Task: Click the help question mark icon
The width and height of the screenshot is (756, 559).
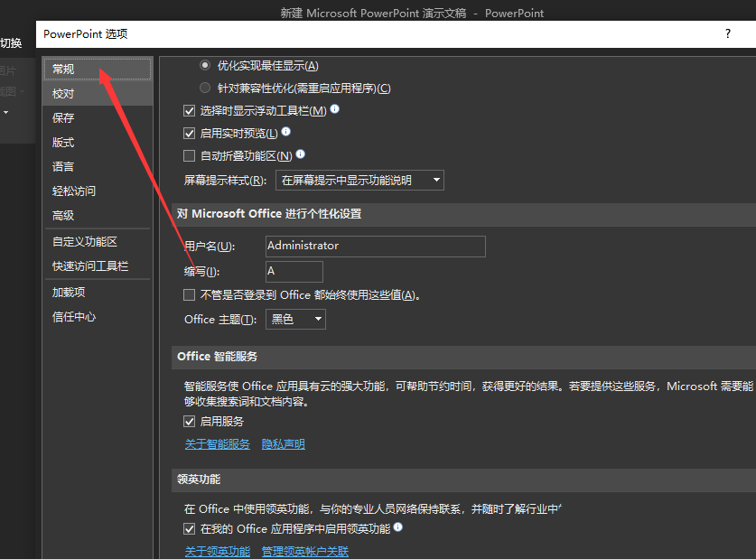Action: tap(728, 33)
